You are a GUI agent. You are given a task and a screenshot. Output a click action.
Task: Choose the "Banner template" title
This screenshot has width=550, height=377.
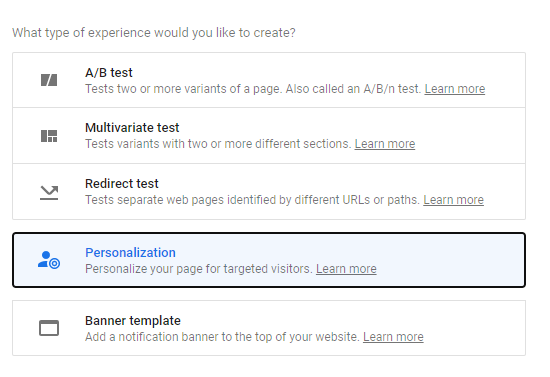133,321
